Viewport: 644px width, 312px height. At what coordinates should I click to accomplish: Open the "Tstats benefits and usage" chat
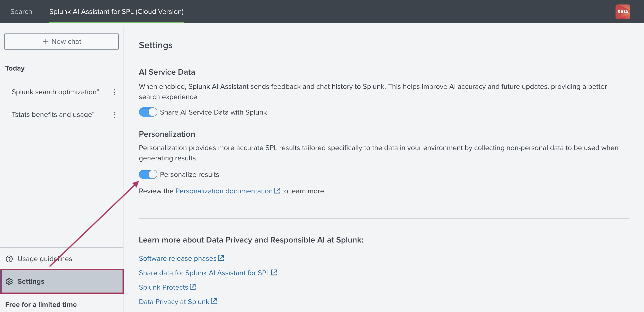point(52,115)
